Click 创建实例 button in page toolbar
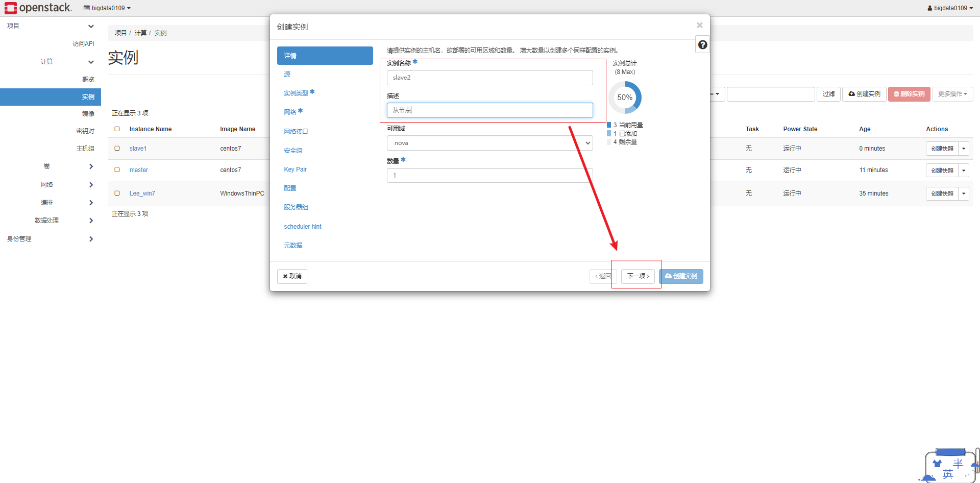The height and width of the screenshot is (483, 980). pos(864,94)
